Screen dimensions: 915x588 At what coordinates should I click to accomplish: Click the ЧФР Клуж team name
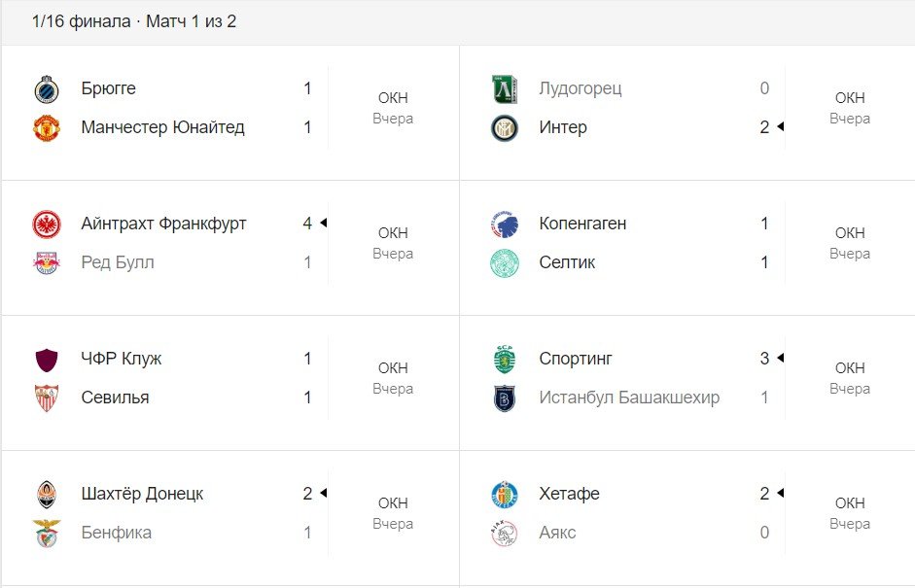pos(122,359)
